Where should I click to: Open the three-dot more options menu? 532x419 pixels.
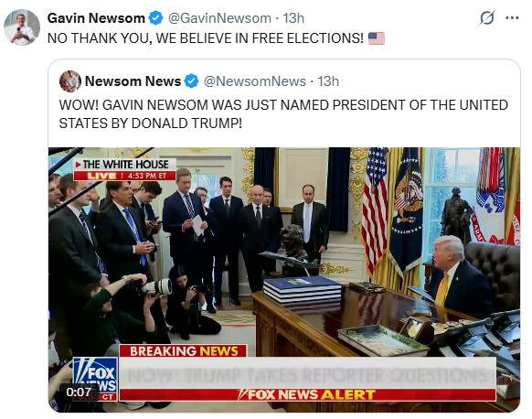click(x=512, y=18)
